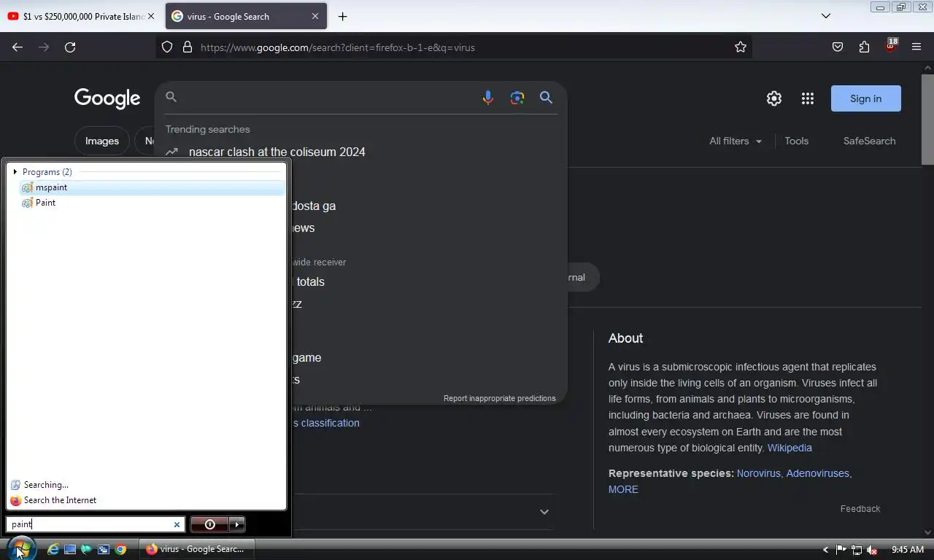Switch to the Images results filter
The height and width of the screenshot is (560, 934).
(102, 141)
